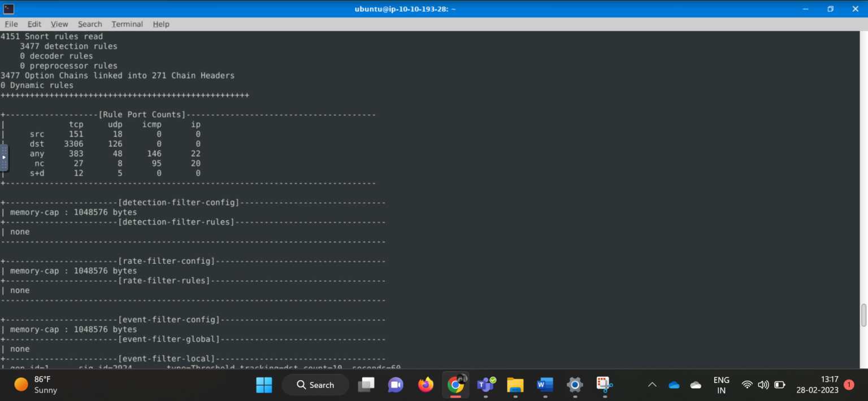
Task: Open the weather panel showing 86°F Sunny
Action: (34, 385)
